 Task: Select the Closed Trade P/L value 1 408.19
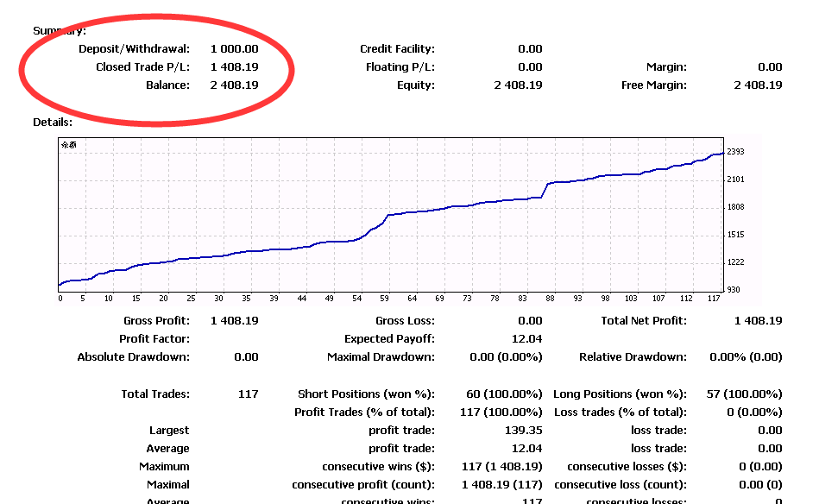(x=235, y=67)
